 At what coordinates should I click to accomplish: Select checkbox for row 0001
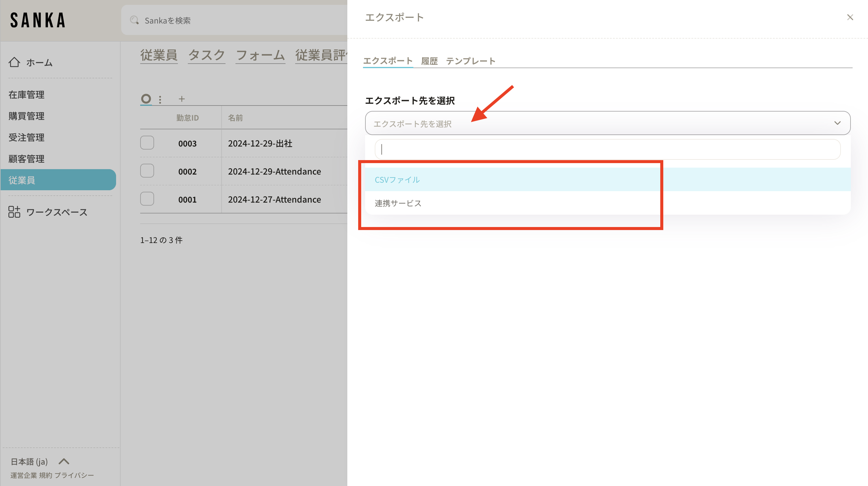click(147, 199)
